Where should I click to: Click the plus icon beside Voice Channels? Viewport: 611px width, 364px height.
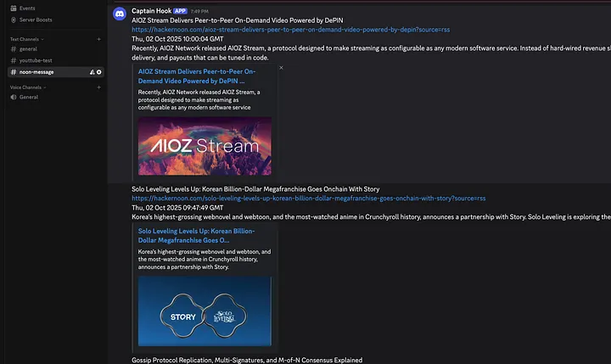tap(98, 87)
